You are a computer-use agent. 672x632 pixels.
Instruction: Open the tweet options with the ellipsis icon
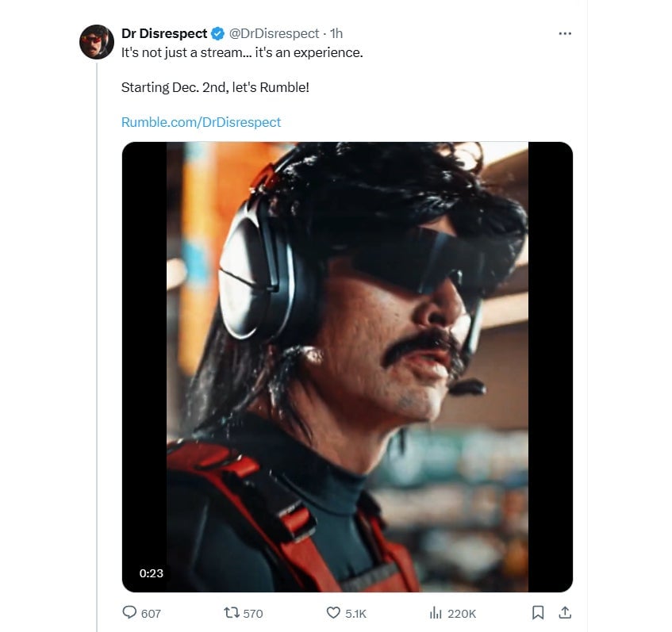pyautogui.click(x=565, y=33)
